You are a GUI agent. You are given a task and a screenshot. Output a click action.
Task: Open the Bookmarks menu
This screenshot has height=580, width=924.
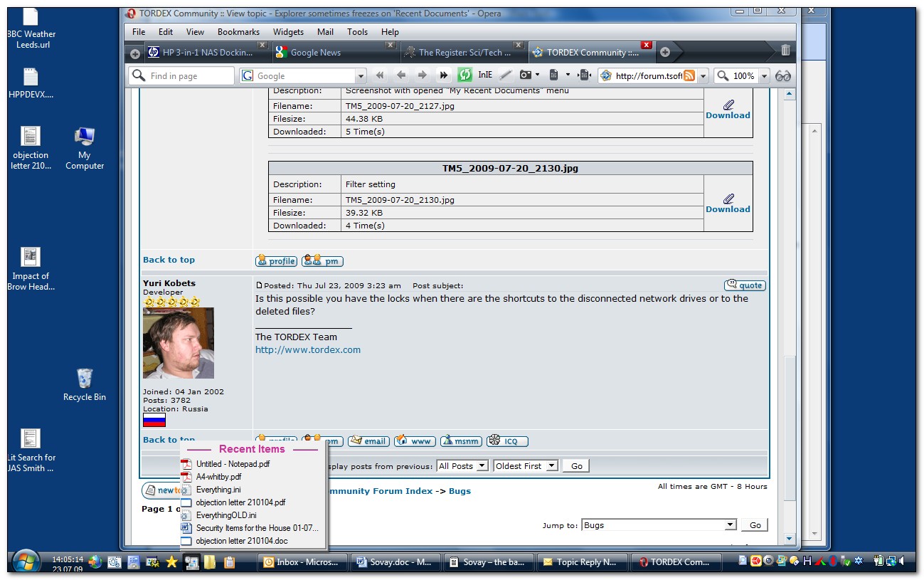238,32
